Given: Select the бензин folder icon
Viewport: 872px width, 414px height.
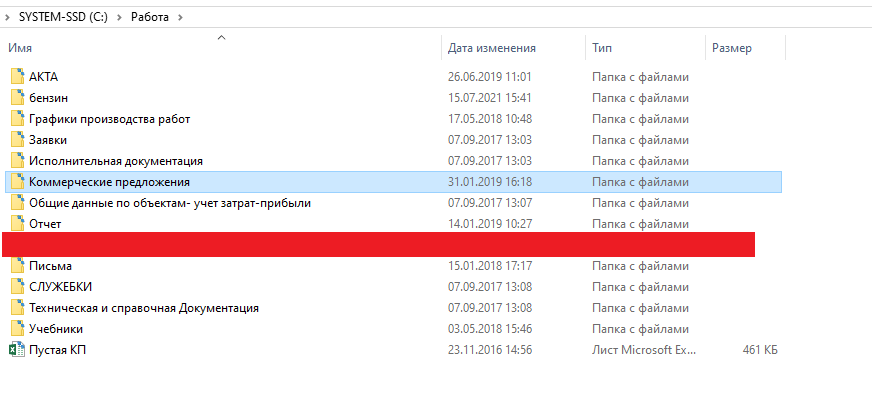Looking at the screenshot, I should (x=16, y=98).
